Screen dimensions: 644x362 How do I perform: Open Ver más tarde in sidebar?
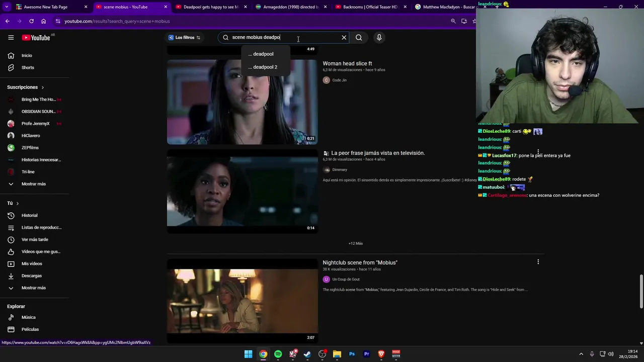coord(34,239)
